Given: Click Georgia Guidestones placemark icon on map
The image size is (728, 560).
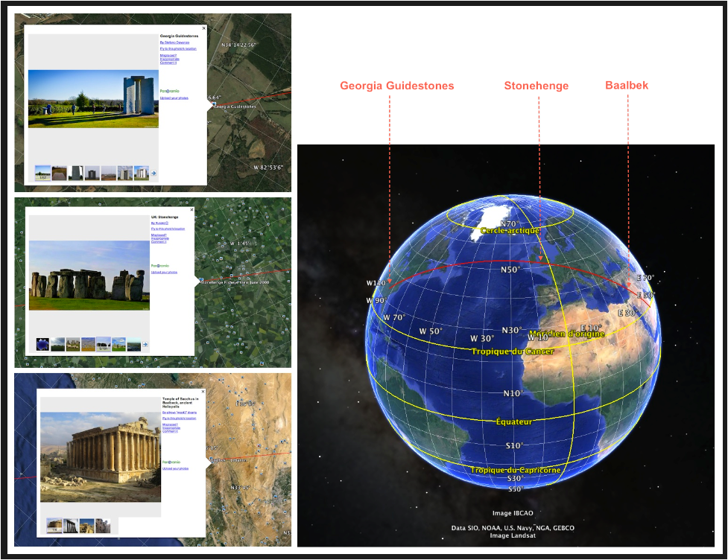Looking at the screenshot, I should [214, 104].
